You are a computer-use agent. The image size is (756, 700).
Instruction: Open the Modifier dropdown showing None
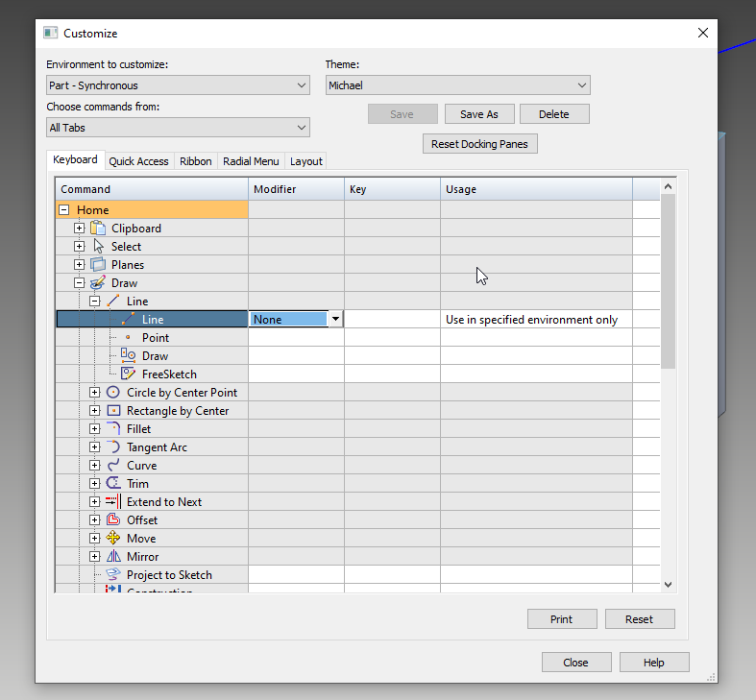click(x=335, y=319)
